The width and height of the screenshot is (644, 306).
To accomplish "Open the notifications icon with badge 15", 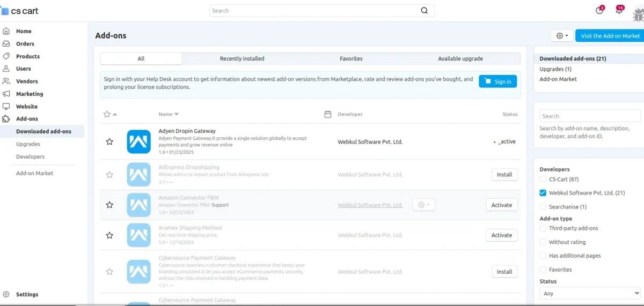I will [619, 11].
